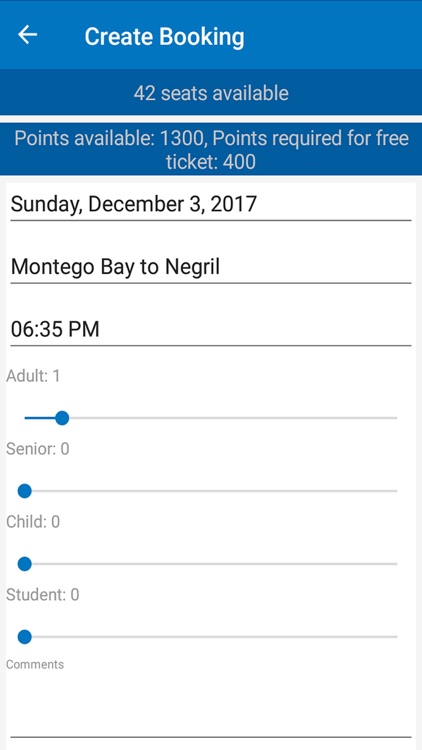Click the middle of the Senior slider track
This screenshot has width=422, height=750.
tap(211, 491)
